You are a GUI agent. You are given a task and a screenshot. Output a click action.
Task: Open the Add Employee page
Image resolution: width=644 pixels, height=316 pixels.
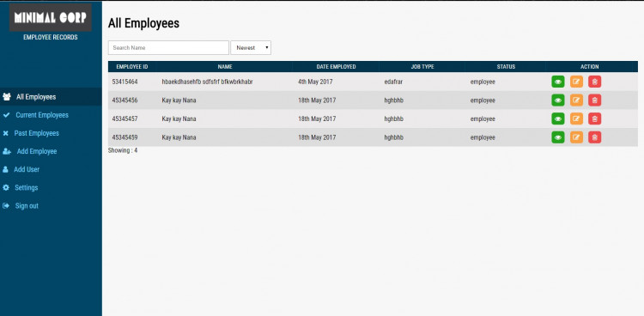[x=37, y=151]
